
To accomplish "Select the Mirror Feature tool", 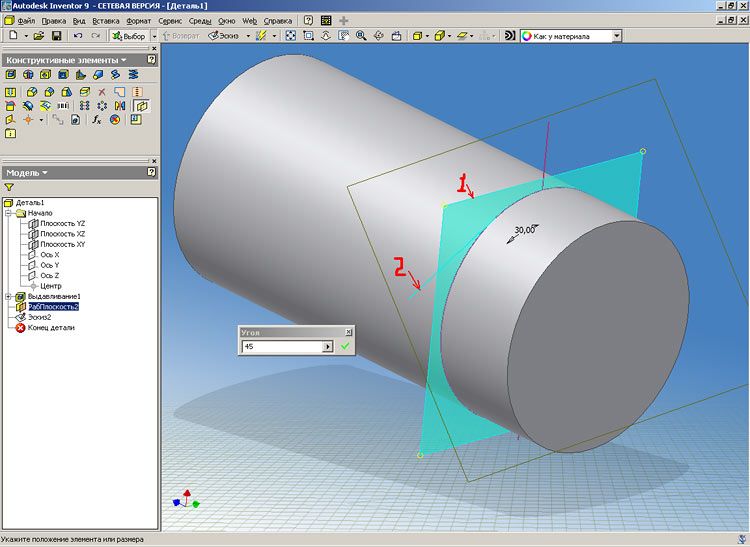I will (x=120, y=106).
